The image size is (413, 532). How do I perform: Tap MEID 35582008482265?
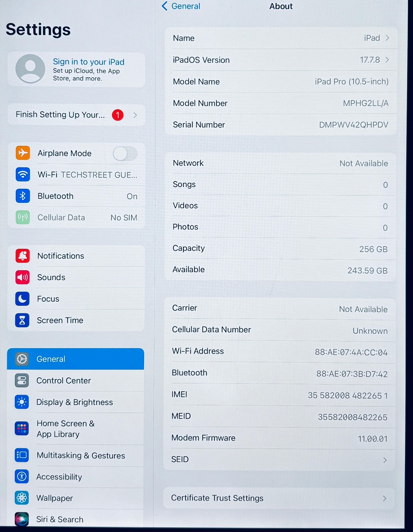click(x=352, y=417)
